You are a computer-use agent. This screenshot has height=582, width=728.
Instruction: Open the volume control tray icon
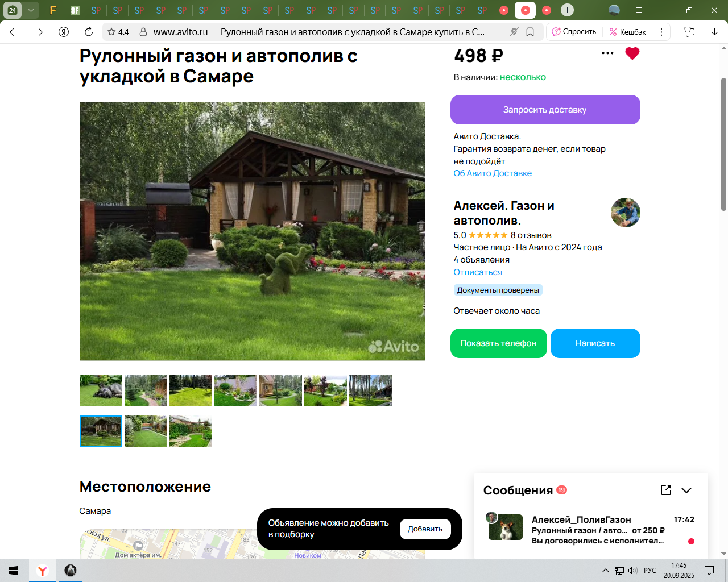coord(633,571)
